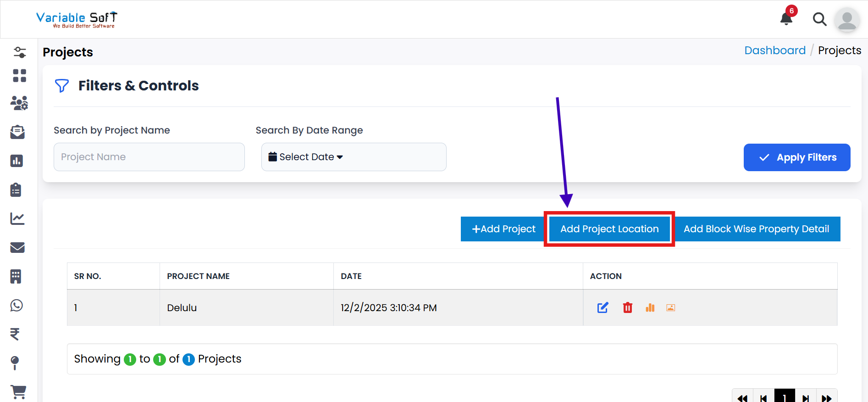
Task: View Delulu project chart stats
Action: coord(650,307)
